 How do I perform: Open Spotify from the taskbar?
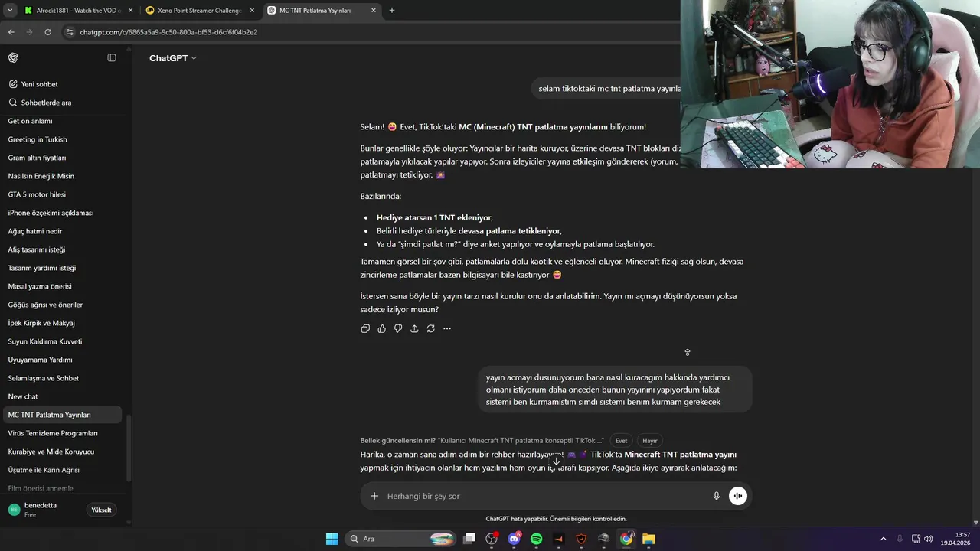click(536, 539)
